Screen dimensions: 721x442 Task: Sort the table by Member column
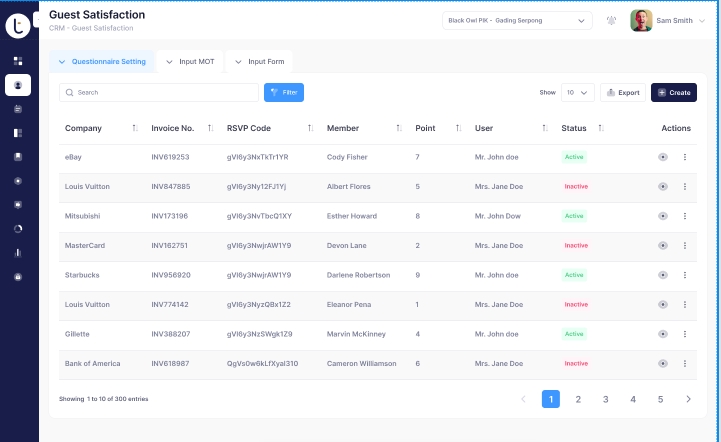[x=399, y=128]
